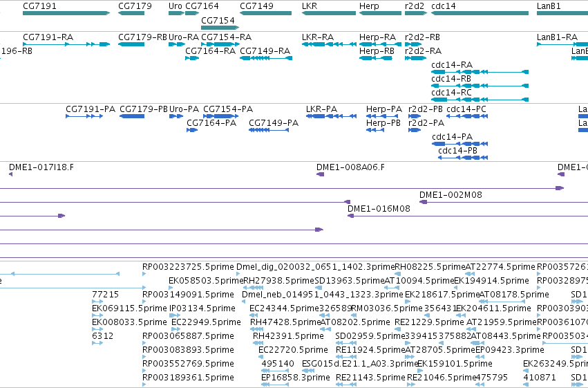
Task: Select the CG7191-PA protein label
Action: pyautogui.click(x=91, y=109)
